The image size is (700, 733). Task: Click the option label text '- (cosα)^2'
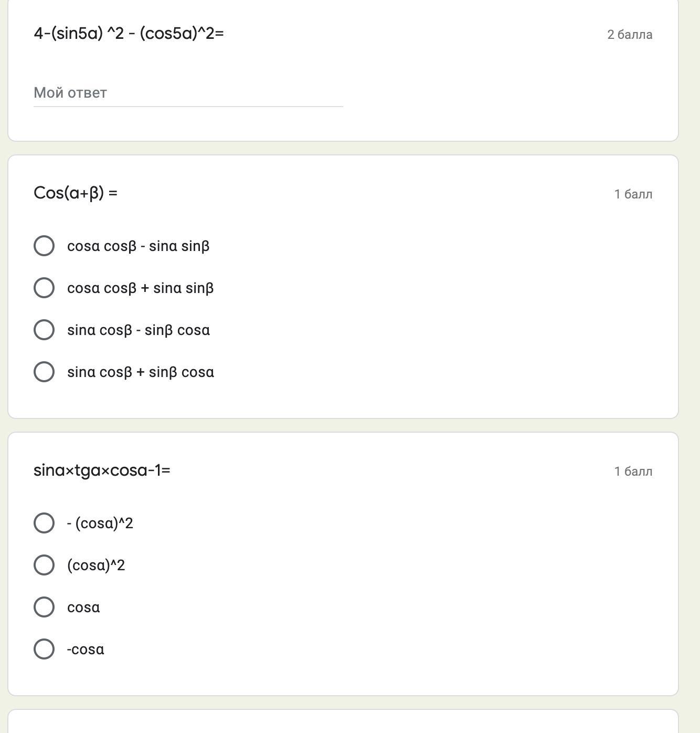(100, 523)
